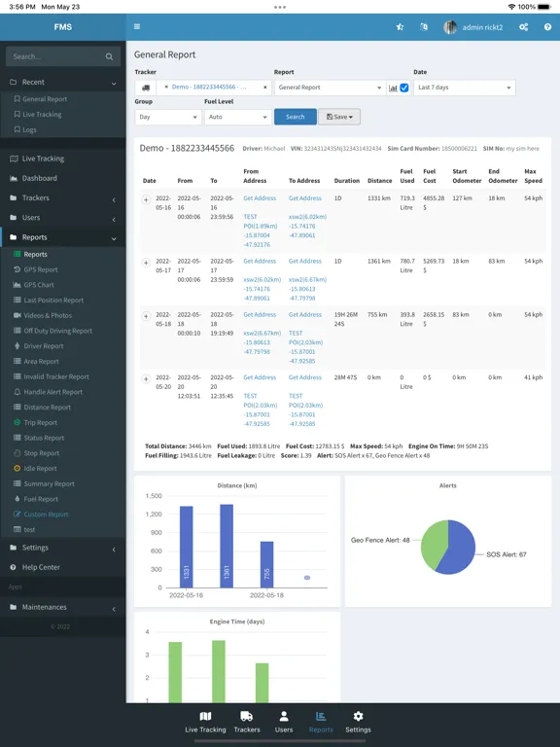Open Fuel Report in the sidebar
Viewport: 560px width, 747px height.
(x=41, y=499)
